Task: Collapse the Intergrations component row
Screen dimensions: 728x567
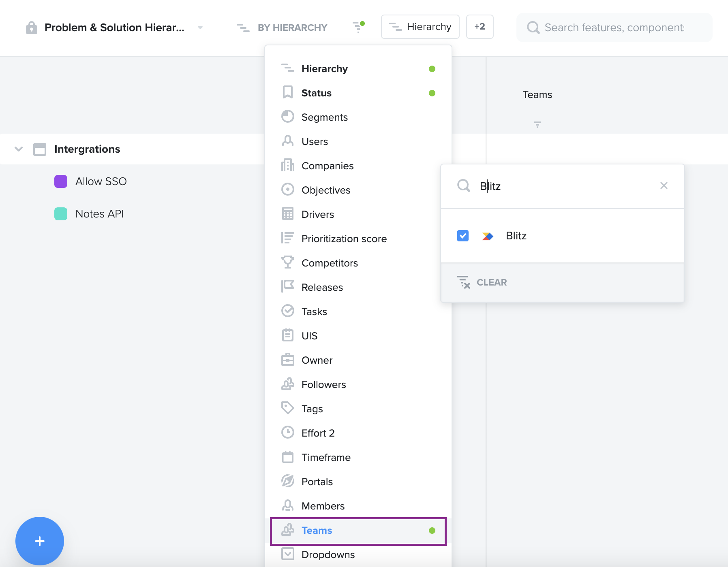Action: [19, 149]
